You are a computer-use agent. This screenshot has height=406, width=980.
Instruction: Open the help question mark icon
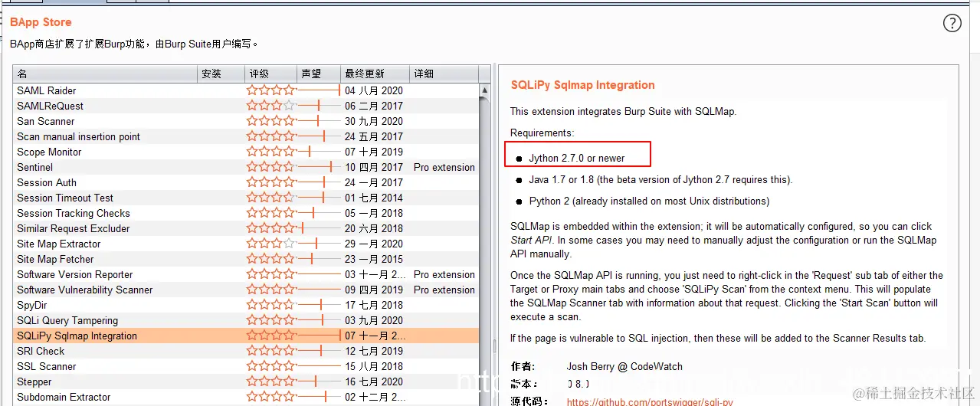click(952, 23)
